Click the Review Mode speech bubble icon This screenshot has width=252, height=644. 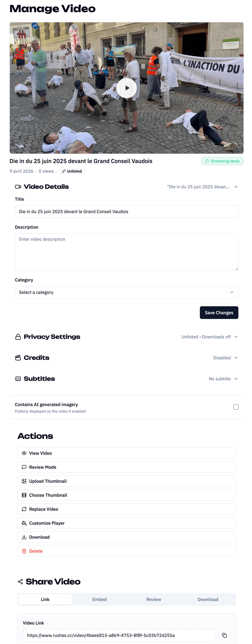24,467
